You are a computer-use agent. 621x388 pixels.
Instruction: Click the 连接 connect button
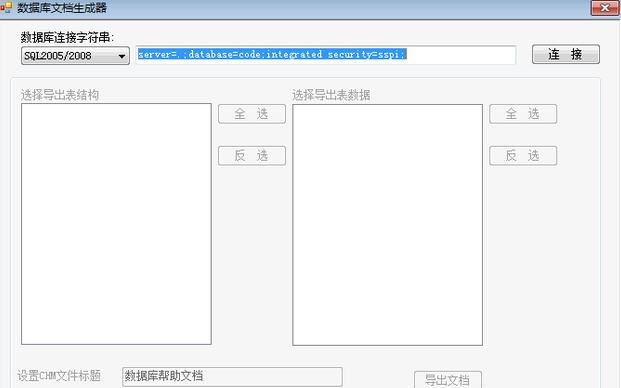coord(566,54)
